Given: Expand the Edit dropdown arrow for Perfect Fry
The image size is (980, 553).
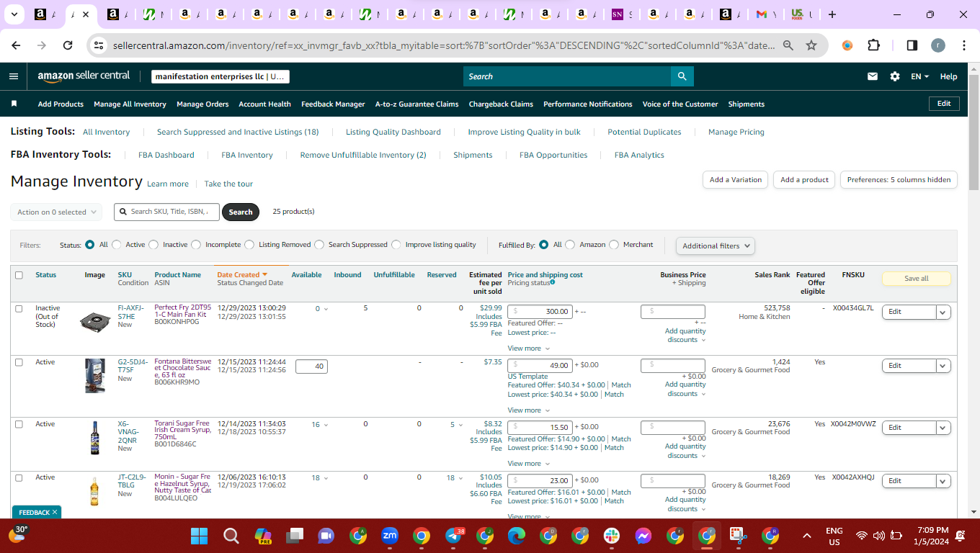Looking at the screenshot, I should [x=943, y=312].
